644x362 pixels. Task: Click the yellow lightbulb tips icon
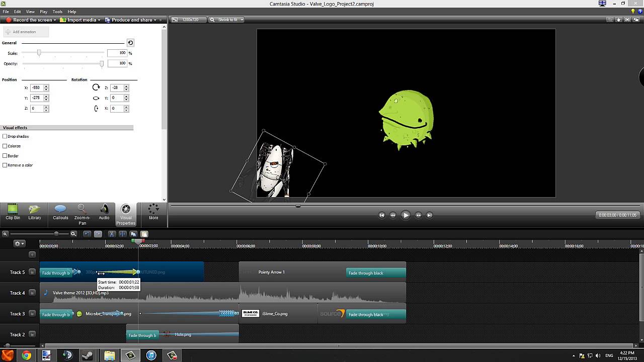[633, 11]
